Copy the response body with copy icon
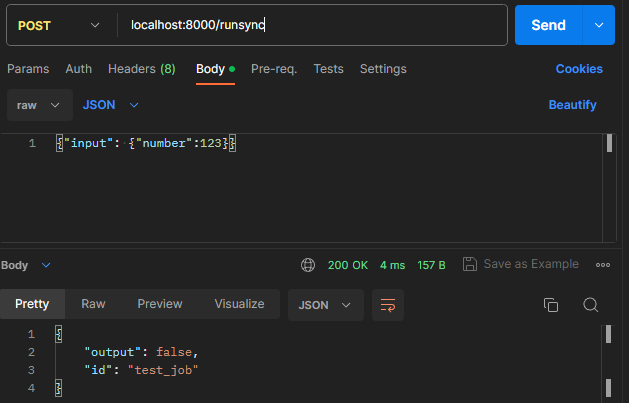Viewport: 629px width, 403px height. (x=550, y=305)
